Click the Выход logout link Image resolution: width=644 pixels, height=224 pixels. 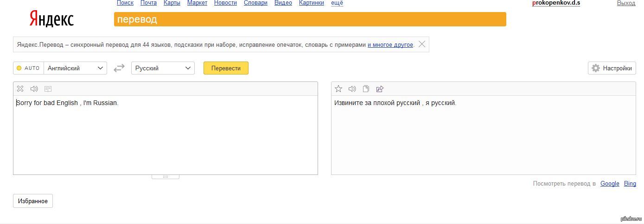[626, 3]
